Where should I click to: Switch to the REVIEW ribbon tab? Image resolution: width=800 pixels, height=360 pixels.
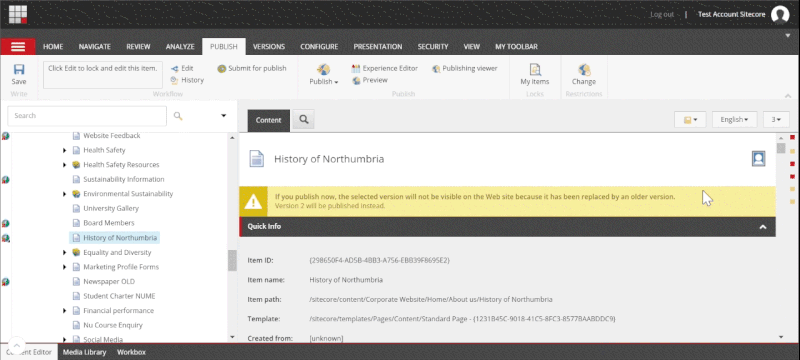click(x=138, y=46)
